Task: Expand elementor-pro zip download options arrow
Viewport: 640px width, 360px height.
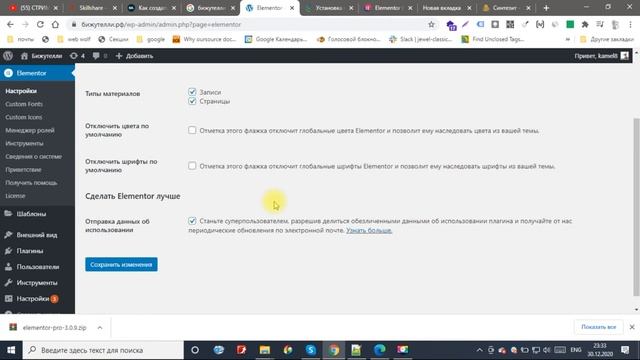Action: pyautogui.click(x=100, y=327)
